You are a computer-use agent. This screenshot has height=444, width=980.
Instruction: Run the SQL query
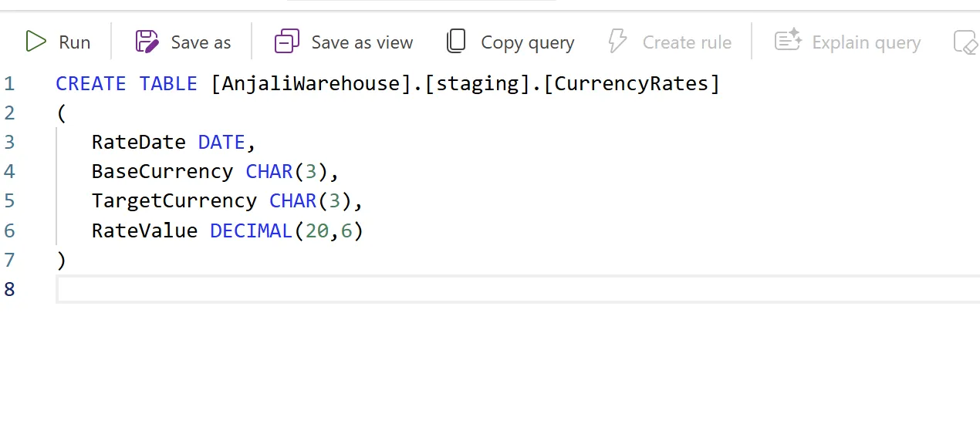[x=58, y=42]
